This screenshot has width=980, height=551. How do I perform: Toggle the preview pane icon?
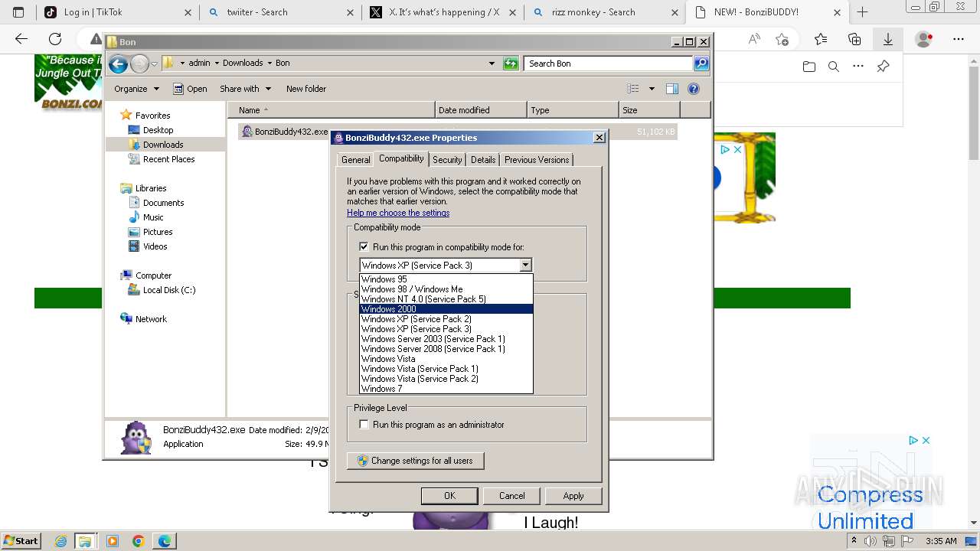point(672,89)
